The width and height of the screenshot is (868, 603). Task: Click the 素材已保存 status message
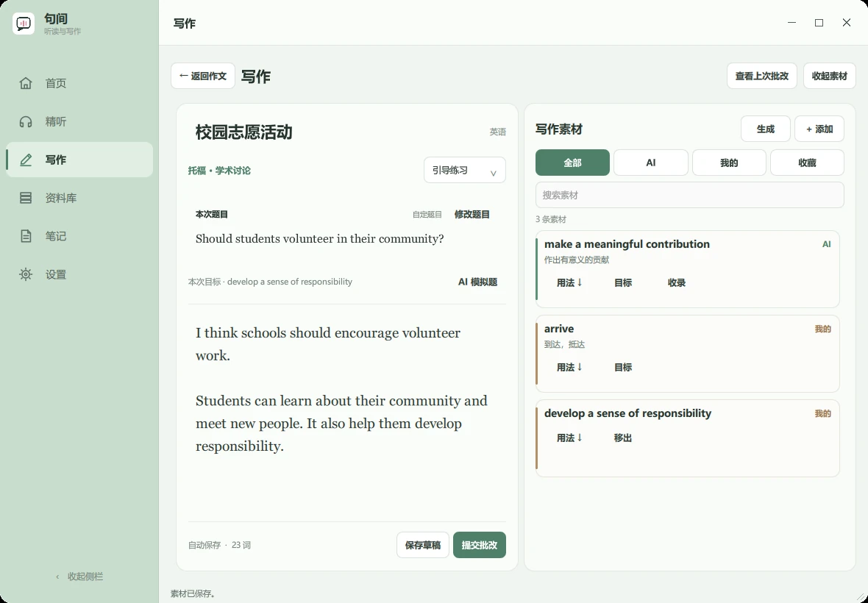pyautogui.click(x=193, y=593)
